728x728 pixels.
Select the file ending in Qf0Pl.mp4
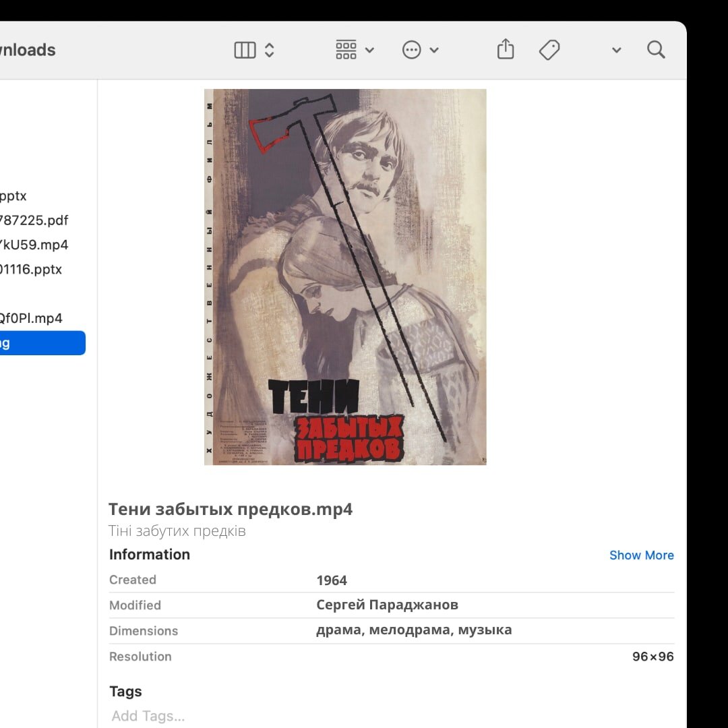[x=31, y=318]
